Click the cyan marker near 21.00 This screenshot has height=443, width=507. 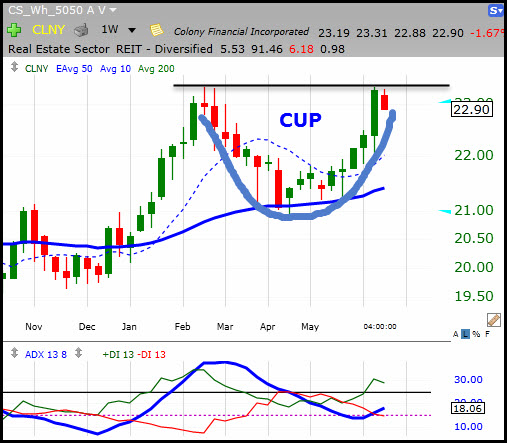[445, 211]
